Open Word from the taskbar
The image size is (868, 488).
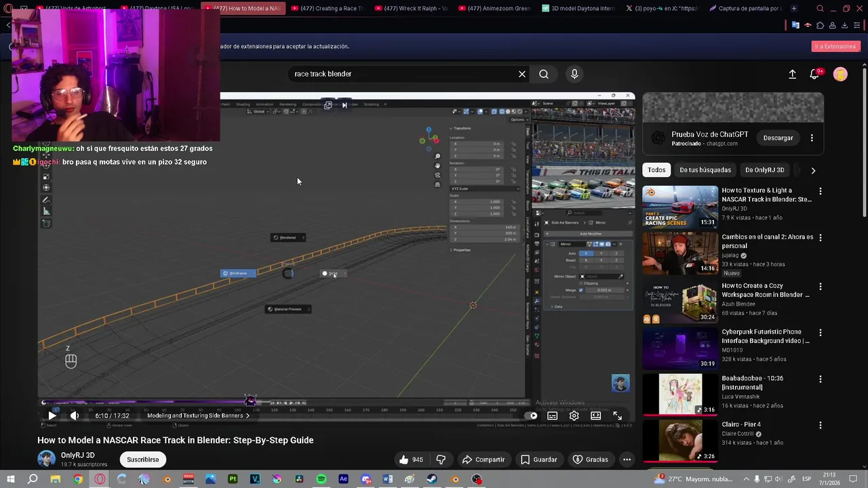pos(388,479)
